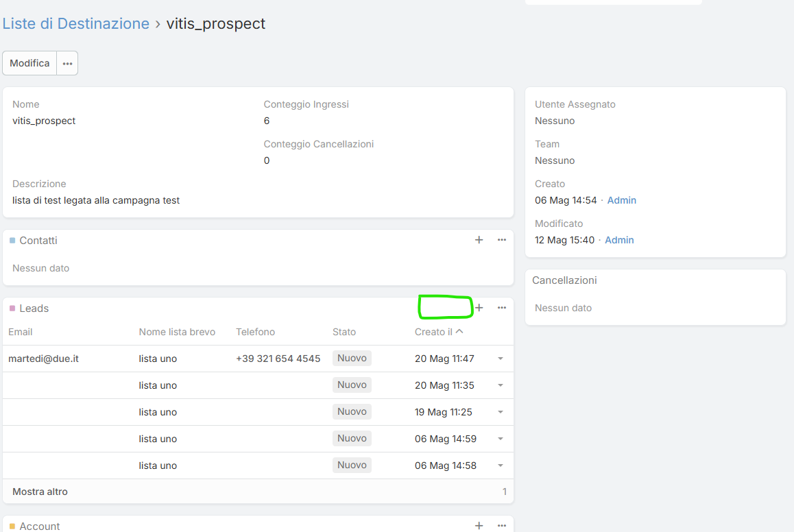The height and width of the screenshot is (532, 794).
Task: Click the plus icon in Contatti panel
Action: coord(479,240)
